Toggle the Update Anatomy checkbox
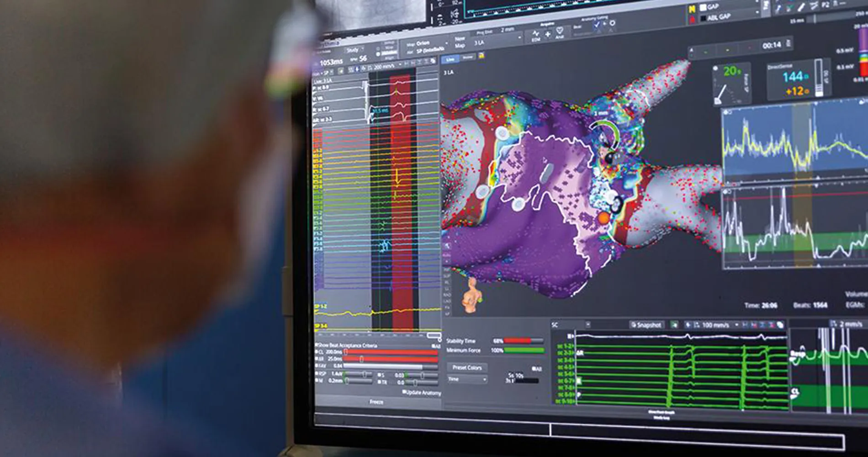The height and width of the screenshot is (457, 868). [x=404, y=392]
